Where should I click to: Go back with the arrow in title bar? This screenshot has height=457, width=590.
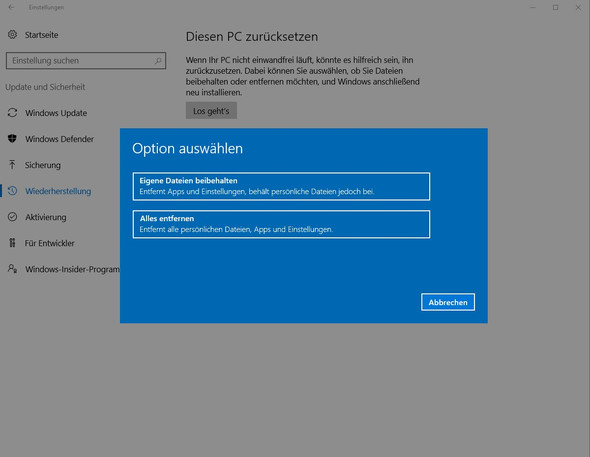click(11, 7)
